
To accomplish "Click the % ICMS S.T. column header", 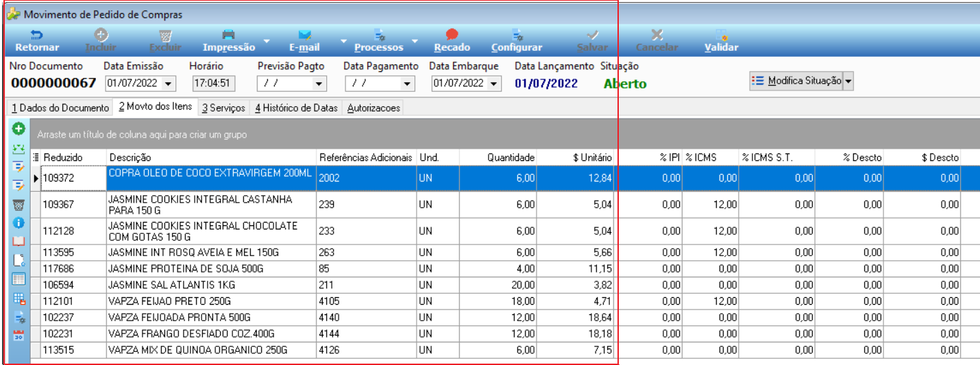I will [777, 158].
